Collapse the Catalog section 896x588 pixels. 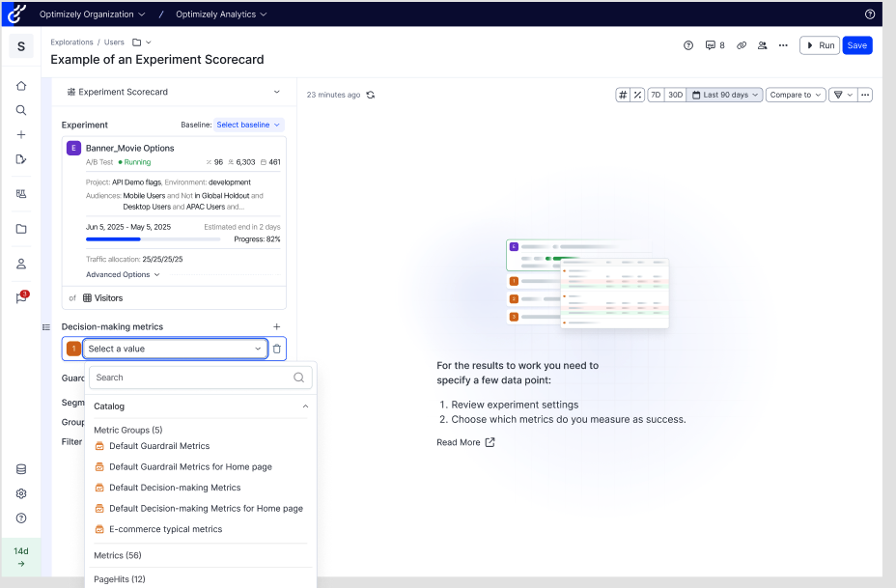[x=305, y=406]
